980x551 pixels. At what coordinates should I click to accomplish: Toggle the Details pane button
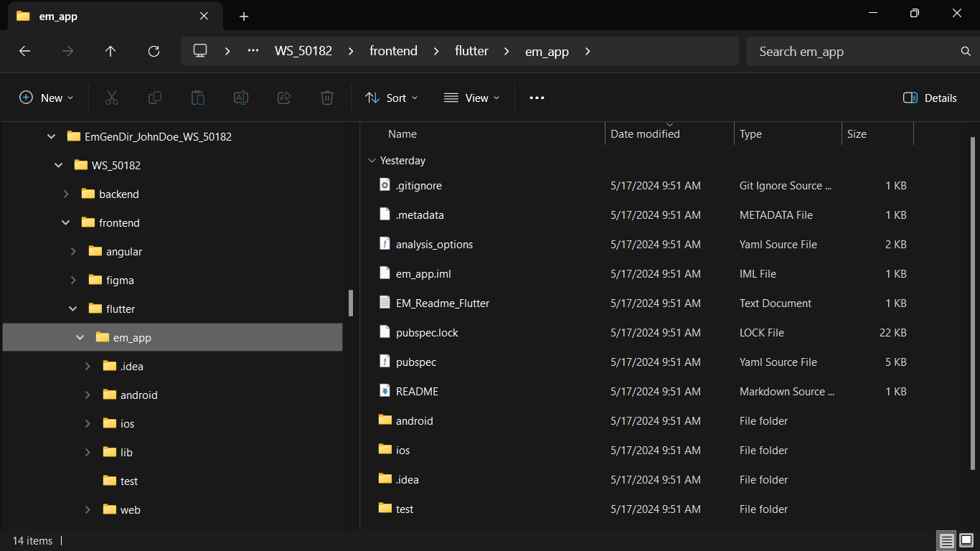930,98
